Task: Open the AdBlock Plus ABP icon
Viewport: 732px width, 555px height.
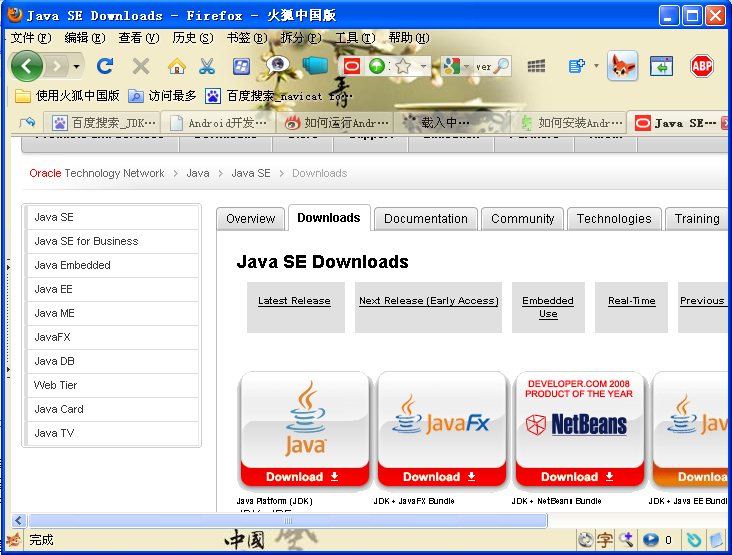Action: point(702,66)
